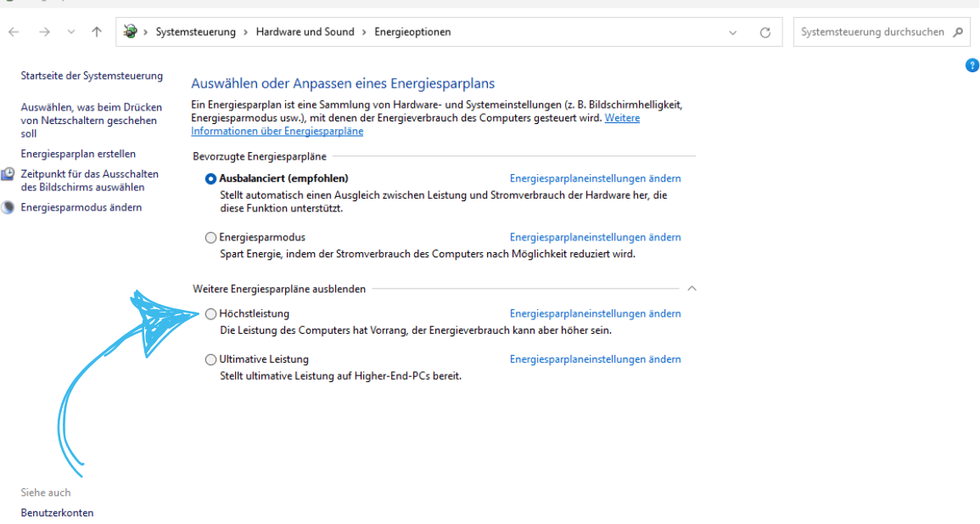Refresh the Energieoptionen page
This screenshot has height=524, width=980.
click(x=765, y=32)
